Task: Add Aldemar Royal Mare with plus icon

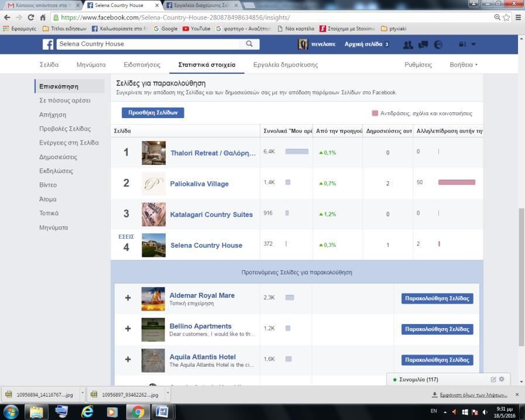Action: point(128,298)
